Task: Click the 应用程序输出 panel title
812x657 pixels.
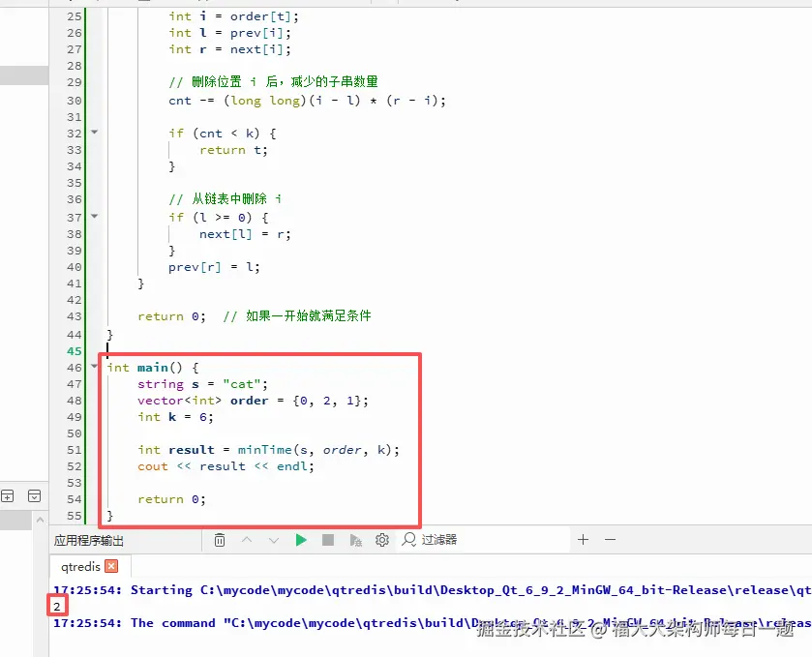Action: click(88, 541)
